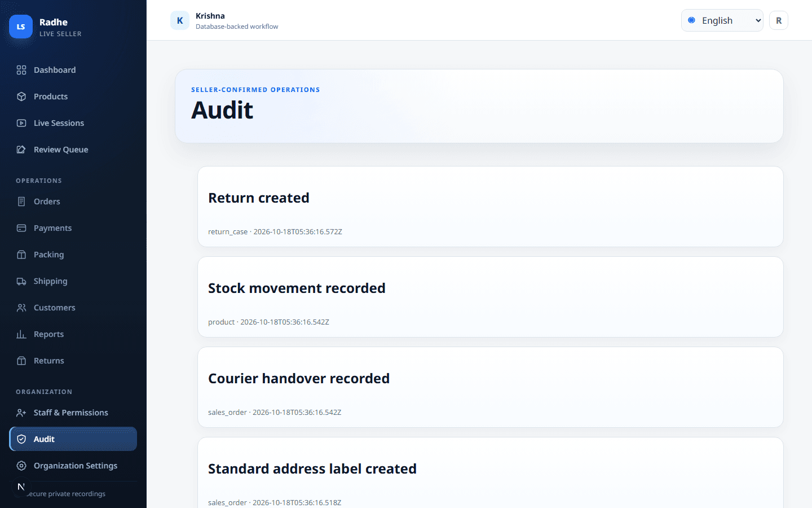Click return_case timestamp text

(275, 231)
